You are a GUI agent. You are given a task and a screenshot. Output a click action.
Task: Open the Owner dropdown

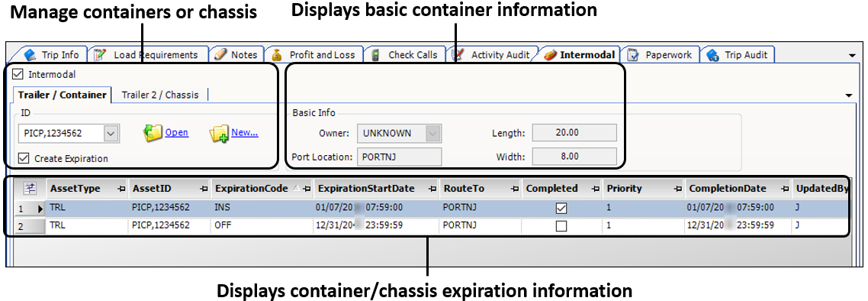tap(433, 133)
